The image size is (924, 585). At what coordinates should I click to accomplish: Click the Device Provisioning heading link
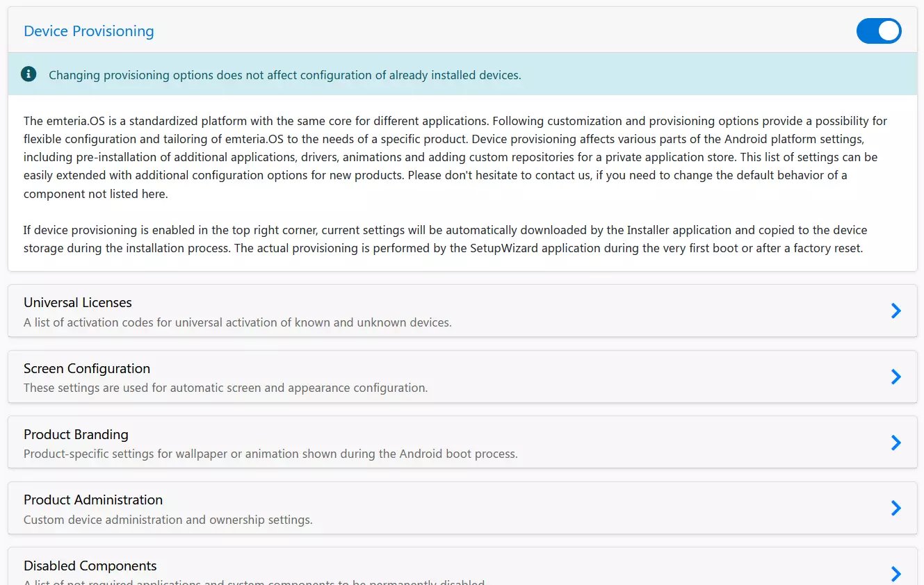pos(89,31)
